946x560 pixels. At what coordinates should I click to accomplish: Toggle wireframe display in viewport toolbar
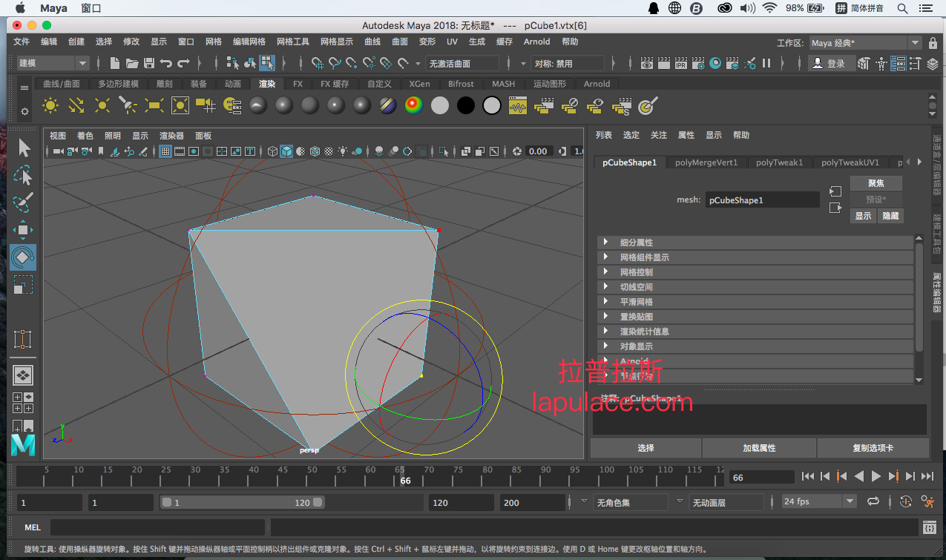[272, 151]
